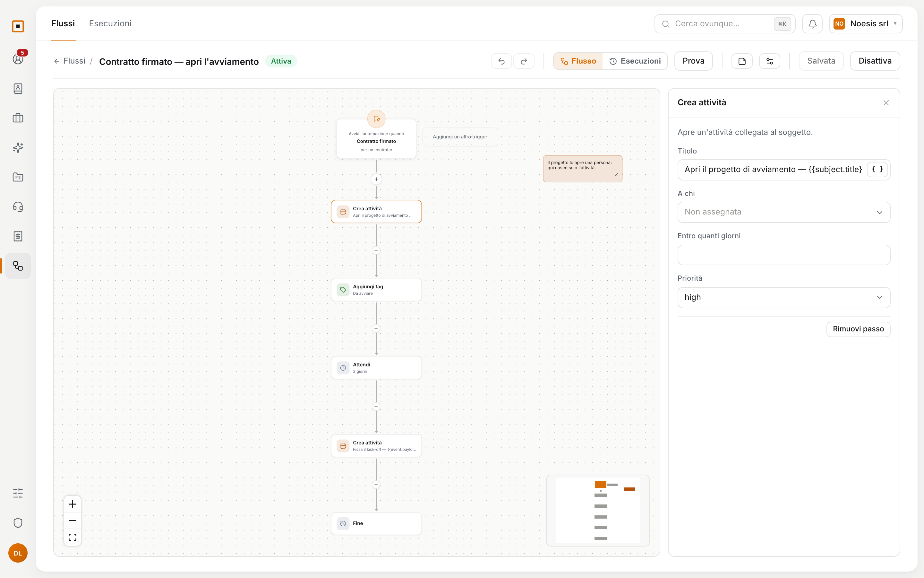This screenshot has height=578, width=924.
Task: Expand the A chi dropdown
Action: tap(783, 212)
